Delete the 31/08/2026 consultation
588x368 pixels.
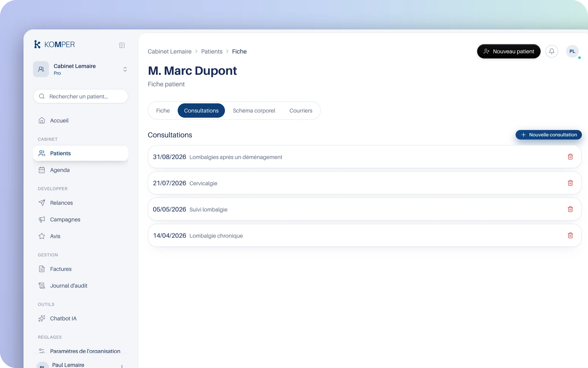570,157
